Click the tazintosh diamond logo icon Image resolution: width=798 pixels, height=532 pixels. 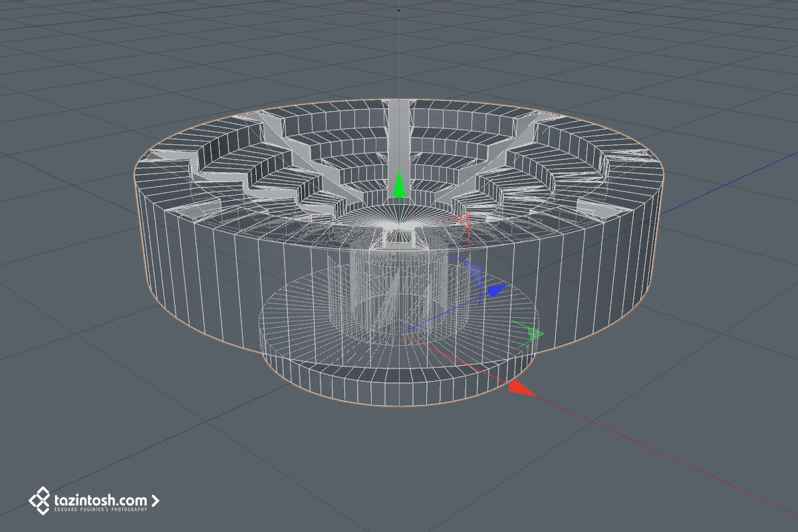[40, 500]
